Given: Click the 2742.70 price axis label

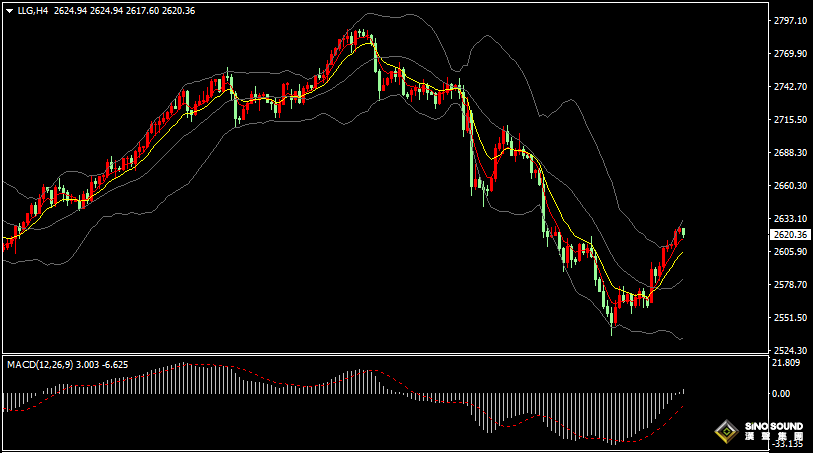Looking at the screenshot, I should click(x=790, y=87).
